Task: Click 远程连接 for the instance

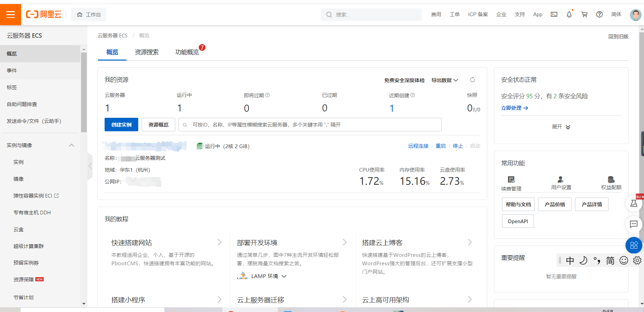Action: pyautogui.click(x=418, y=146)
